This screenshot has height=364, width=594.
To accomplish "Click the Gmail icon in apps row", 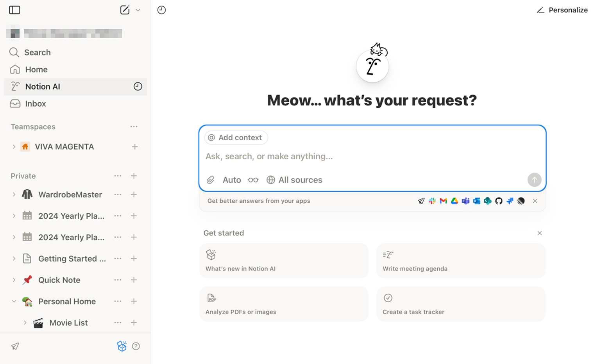I will click(x=443, y=201).
